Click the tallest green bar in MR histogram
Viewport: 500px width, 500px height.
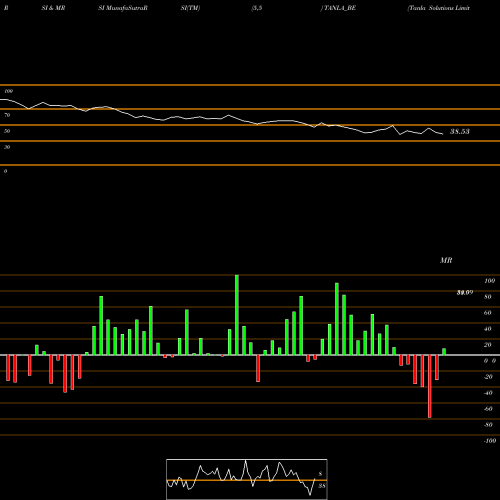237,315
